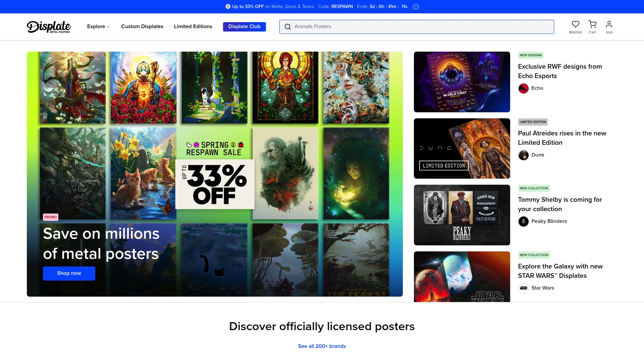Open Explore the Galaxy Star Wars headline
This screenshot has height=362, width=644.
coord(560,271)
